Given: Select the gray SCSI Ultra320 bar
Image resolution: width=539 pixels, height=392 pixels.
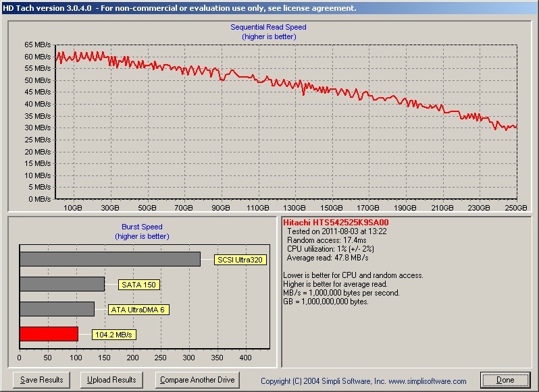Looking at the screenshot, I should [109, 259].
